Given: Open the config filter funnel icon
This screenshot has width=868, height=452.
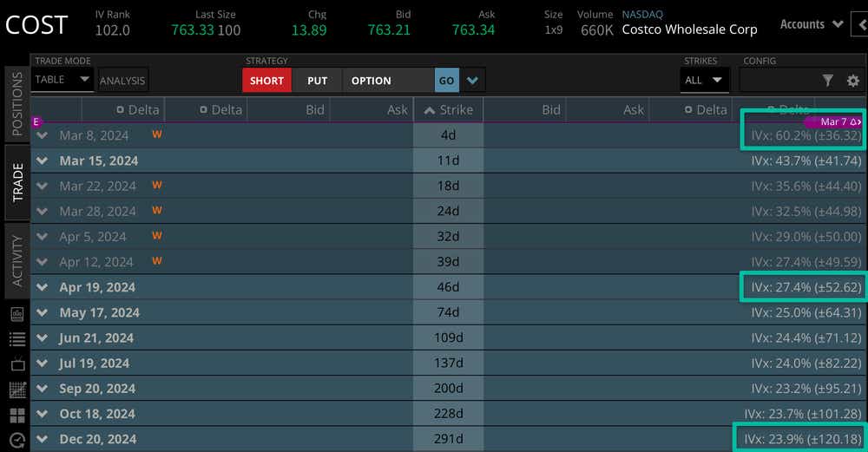Looking at the screenshot, I should point(827,81).
